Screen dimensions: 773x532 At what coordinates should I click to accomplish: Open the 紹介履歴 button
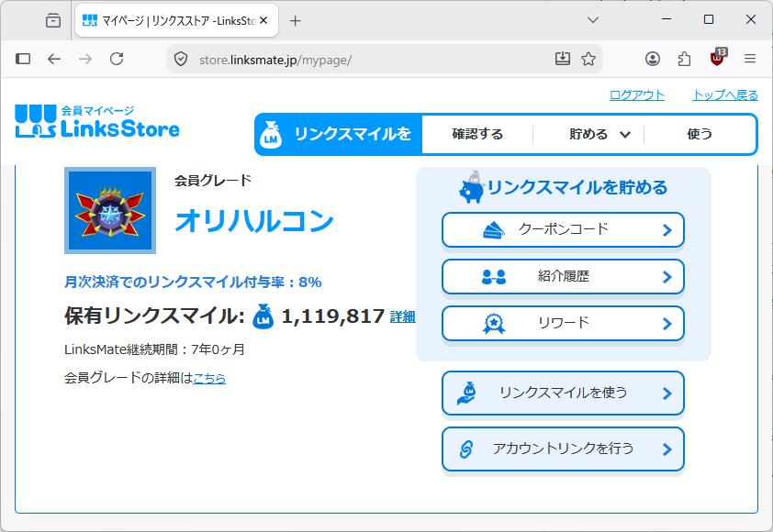(x=563, y=276)
